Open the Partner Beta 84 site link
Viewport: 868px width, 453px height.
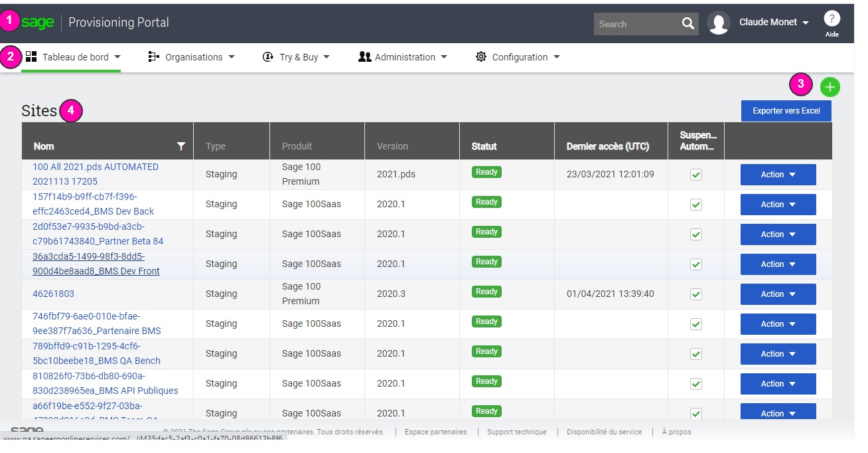click(x=98, y=234)
